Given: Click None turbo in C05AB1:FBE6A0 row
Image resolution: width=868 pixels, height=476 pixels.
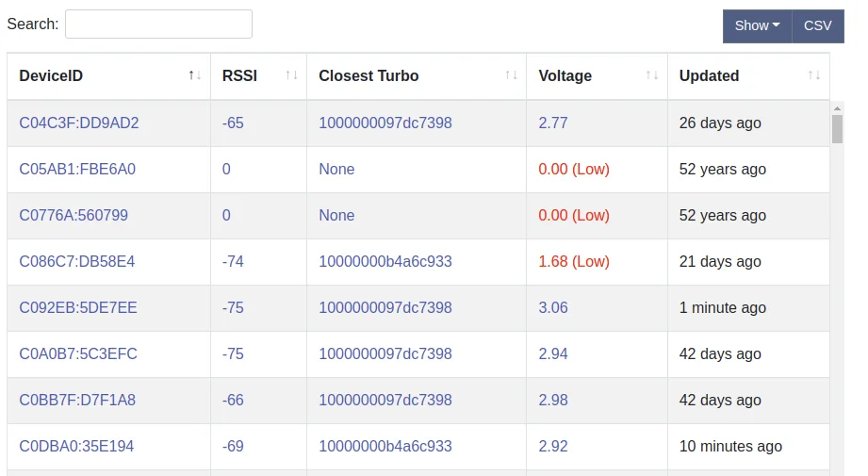Looking at the screenshot, I should coord(336,169).
